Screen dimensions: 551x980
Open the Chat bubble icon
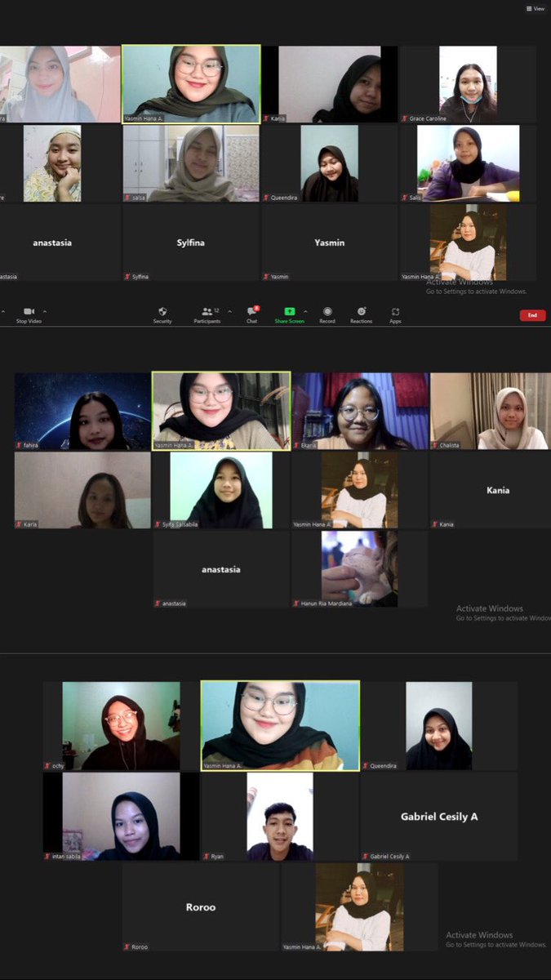pos(251,311)
